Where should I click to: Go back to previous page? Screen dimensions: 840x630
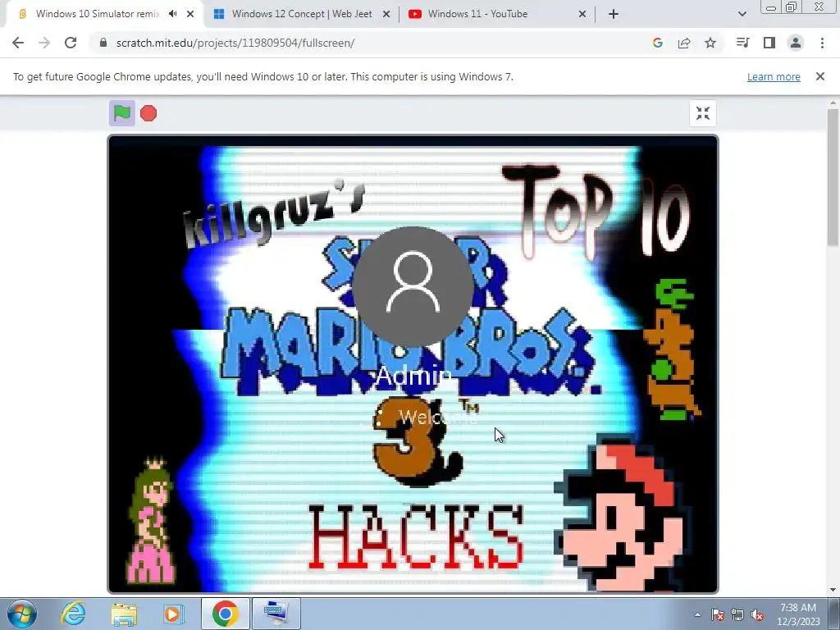click(x=18, y=43)
